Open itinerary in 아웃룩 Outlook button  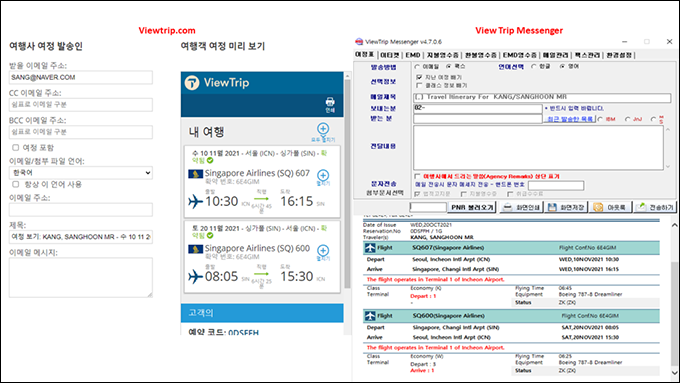[611, 207]
